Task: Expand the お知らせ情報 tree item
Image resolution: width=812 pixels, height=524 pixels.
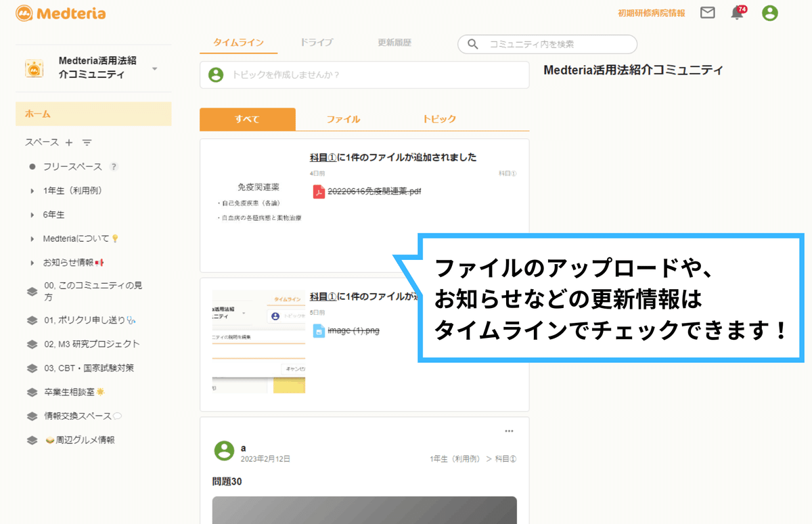Action: (32, 263)
